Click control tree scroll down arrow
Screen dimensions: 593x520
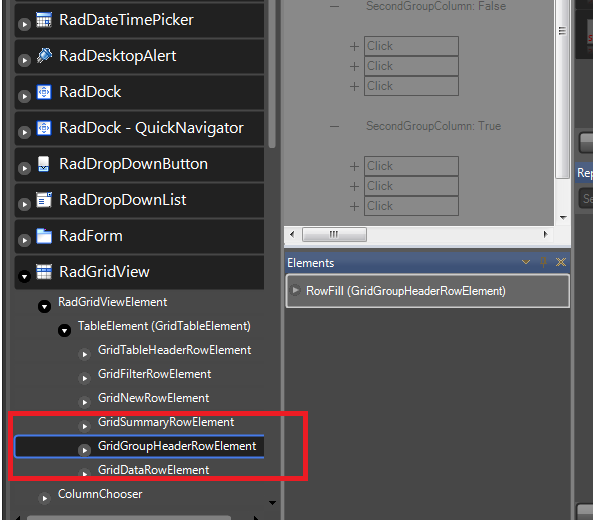click(x=272, y=503)
